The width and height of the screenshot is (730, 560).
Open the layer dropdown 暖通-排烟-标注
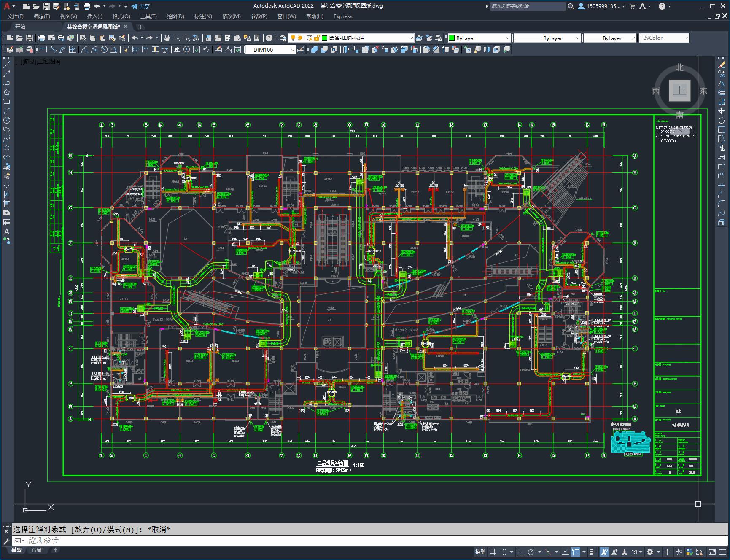pos(411,38)
